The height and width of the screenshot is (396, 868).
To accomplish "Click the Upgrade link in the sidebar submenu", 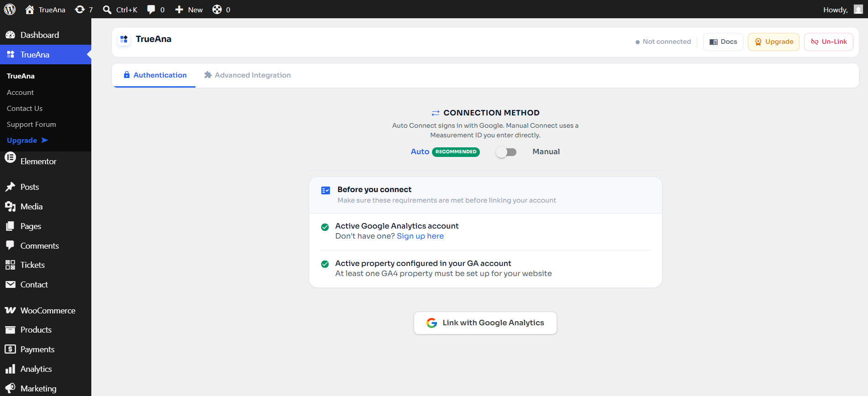I will pos(27,141).
